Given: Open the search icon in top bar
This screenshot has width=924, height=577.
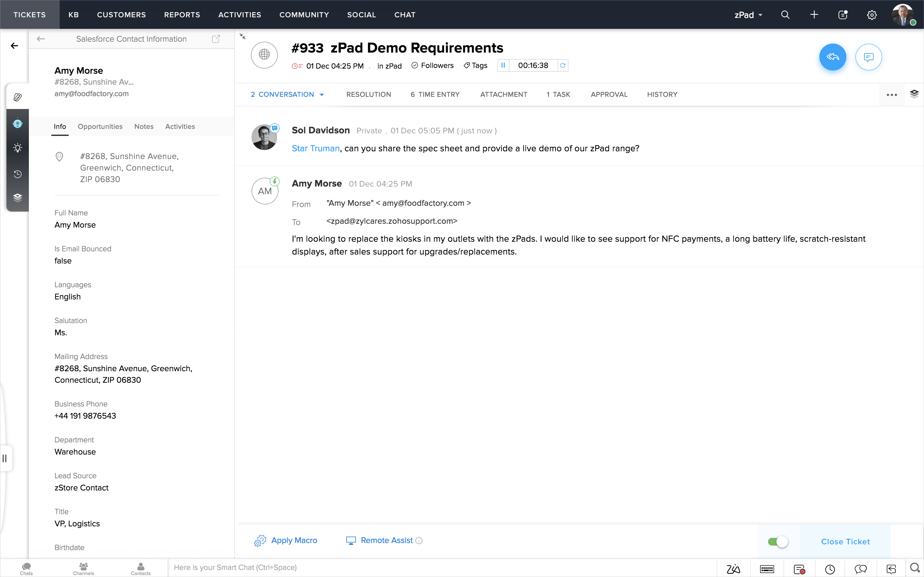Looking at the screenshot, I should (x=785, y=15).
